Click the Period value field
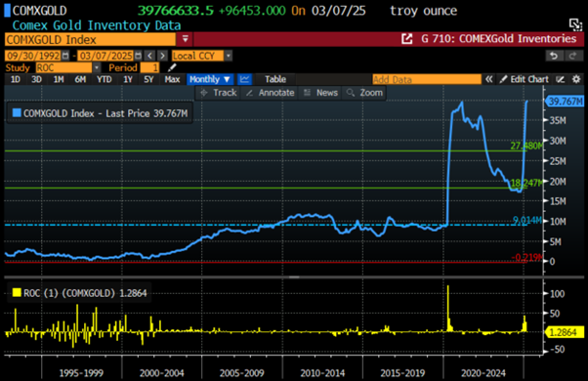588x381 pixels. 149,67
